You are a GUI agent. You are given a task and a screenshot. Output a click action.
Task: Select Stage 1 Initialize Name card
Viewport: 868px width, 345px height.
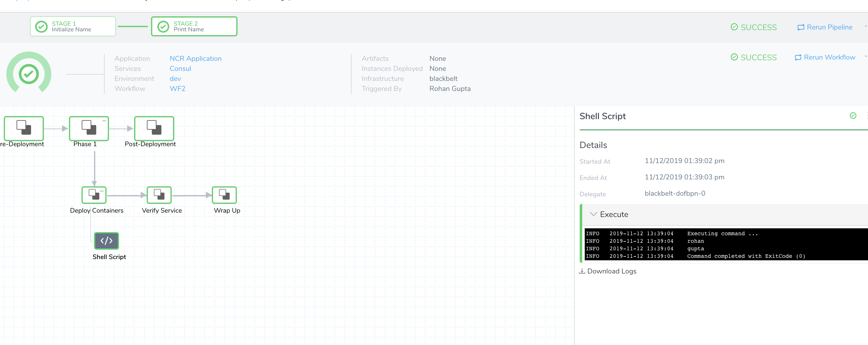[x=73, y=26]
